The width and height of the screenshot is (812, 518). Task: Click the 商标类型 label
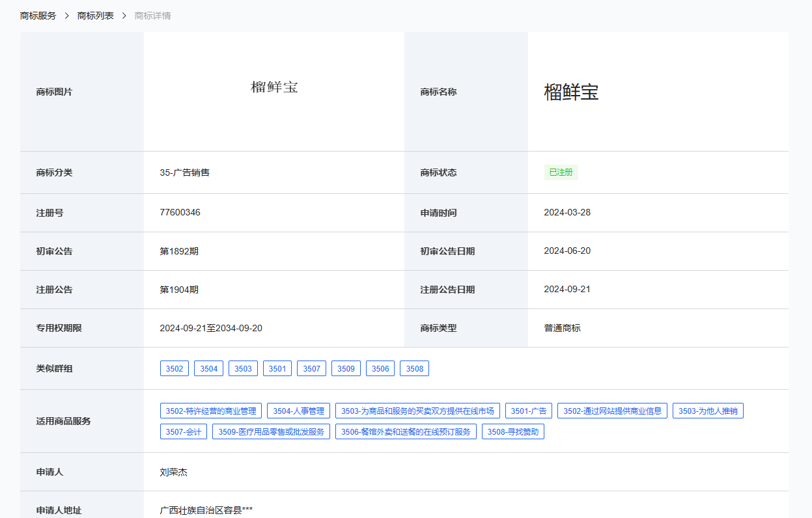(x=439, y=328)
